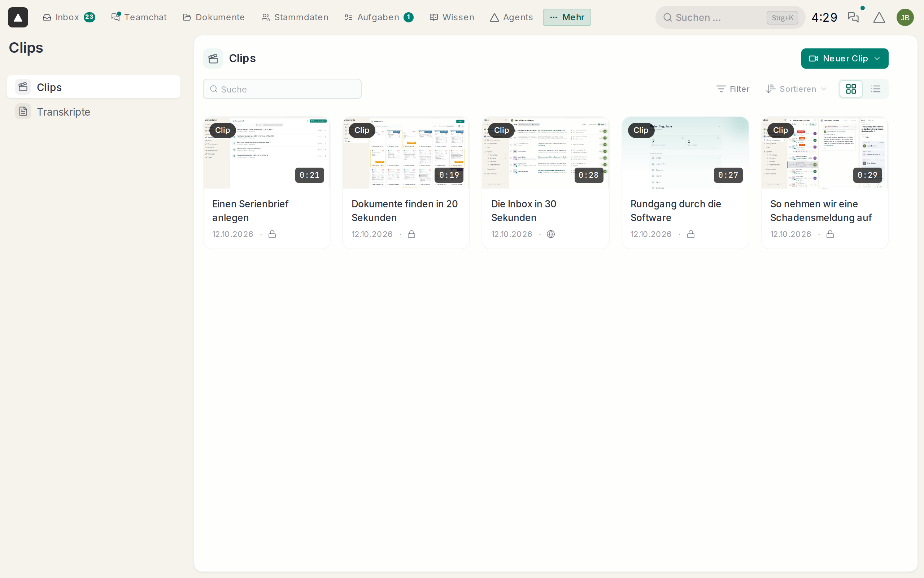Switch to list view
The width and height of the screenshot is (924, 578).
pos(875,89)
